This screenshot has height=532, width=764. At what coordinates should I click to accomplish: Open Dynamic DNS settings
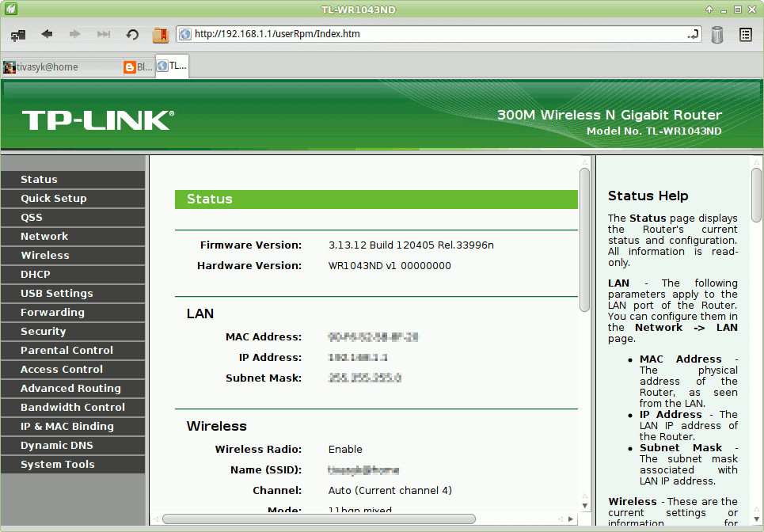(x=73, y=445)
